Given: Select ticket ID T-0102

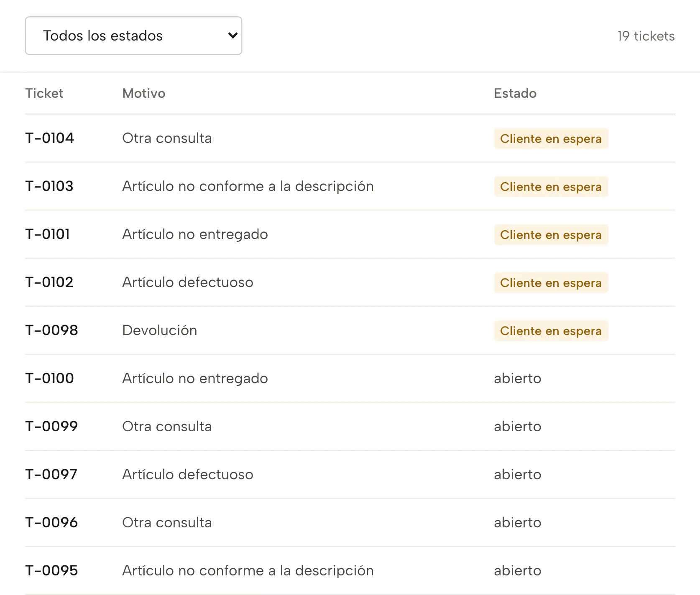Looking at the screenshot, I should click(x=49, y=282).
